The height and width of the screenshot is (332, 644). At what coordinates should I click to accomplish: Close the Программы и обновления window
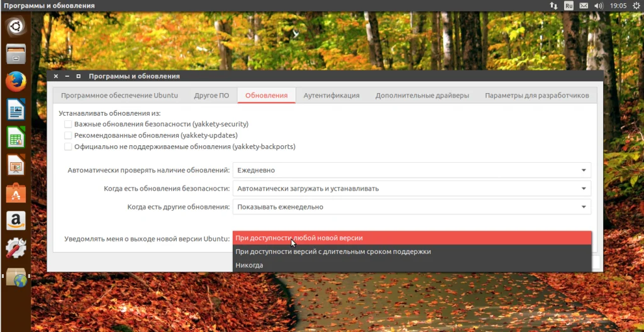56,77
